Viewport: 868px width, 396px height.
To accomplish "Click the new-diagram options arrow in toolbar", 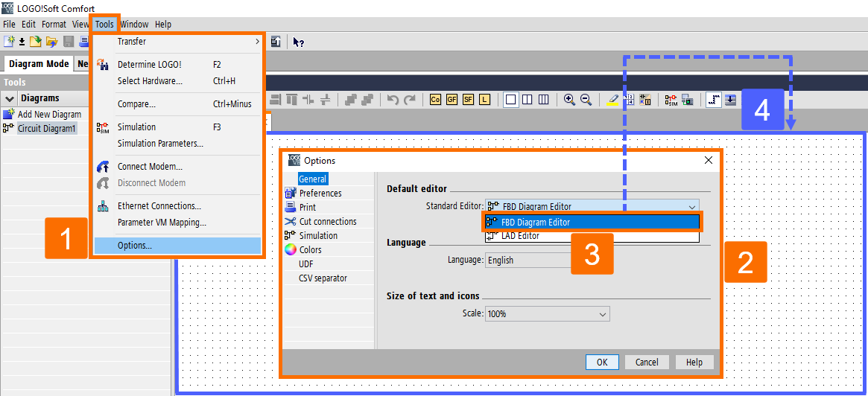I will point(22,42).
